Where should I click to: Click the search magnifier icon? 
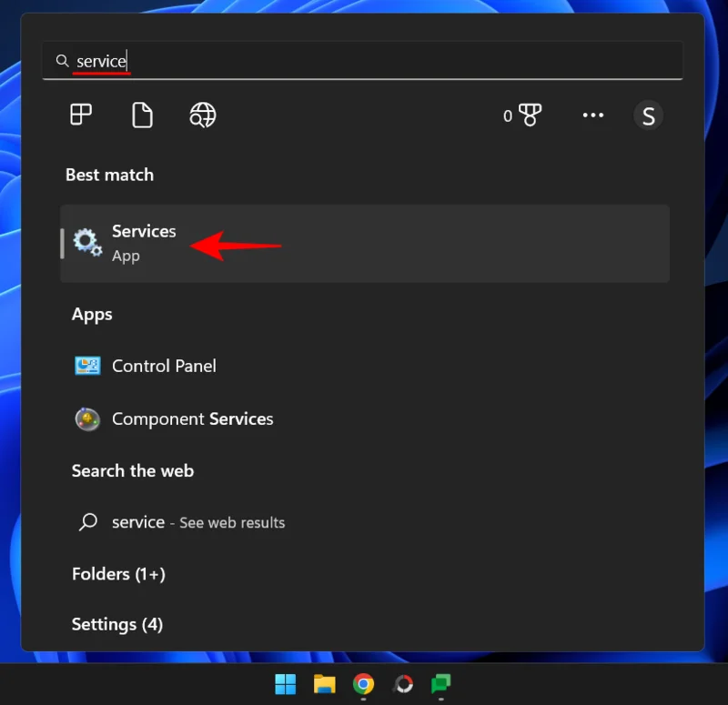[x=62, y=60]
